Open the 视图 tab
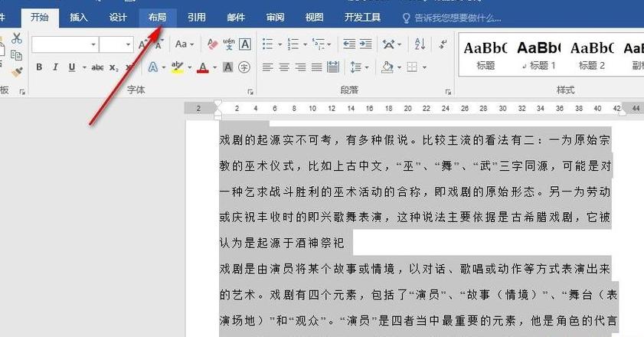 click(314, 18)
